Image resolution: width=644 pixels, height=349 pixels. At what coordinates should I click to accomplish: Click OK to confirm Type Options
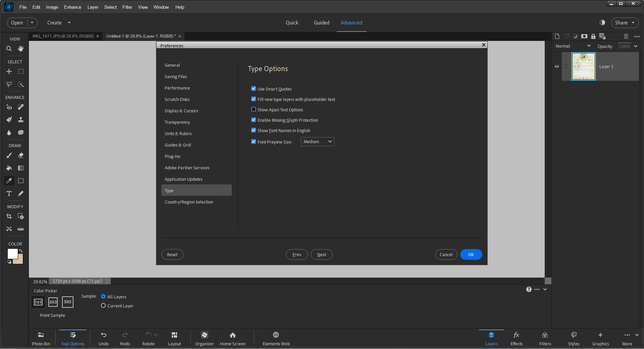[x=471, y=254]
